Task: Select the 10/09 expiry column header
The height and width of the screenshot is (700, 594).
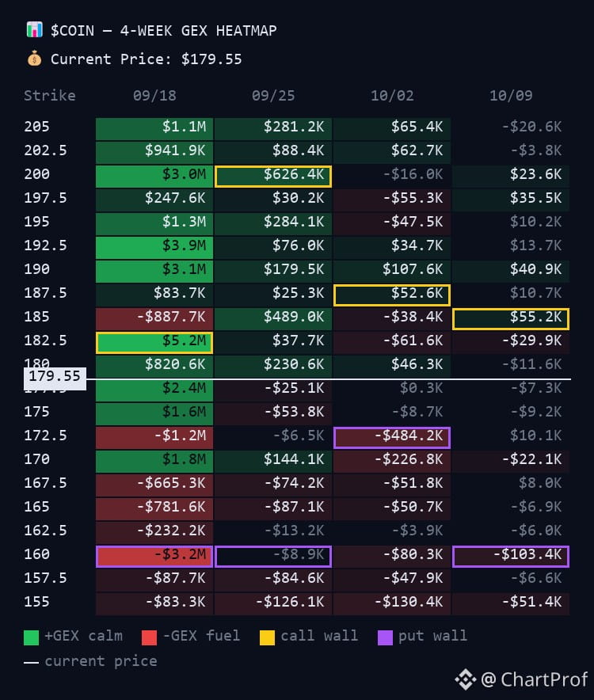Action: [511, 96]
